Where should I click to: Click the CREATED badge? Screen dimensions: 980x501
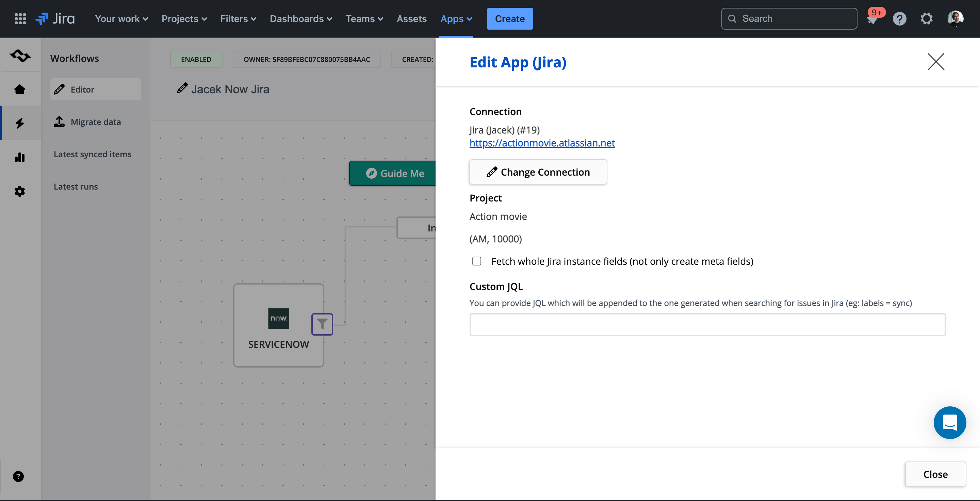pos(414,59)
